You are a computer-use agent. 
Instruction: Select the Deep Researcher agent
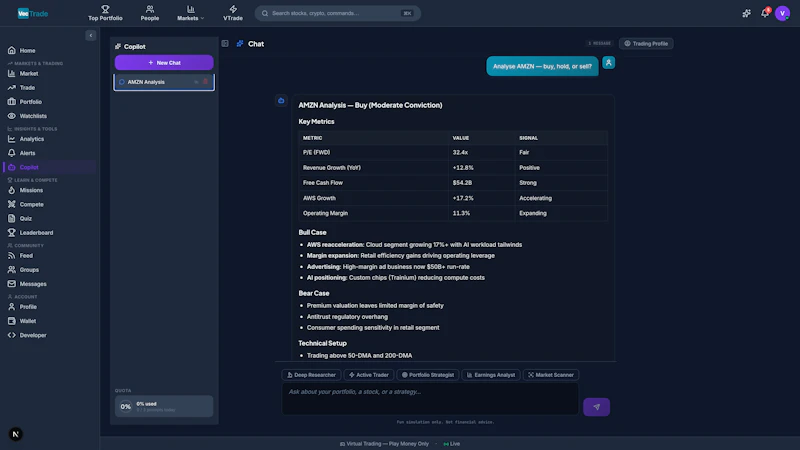coord(311,375)
